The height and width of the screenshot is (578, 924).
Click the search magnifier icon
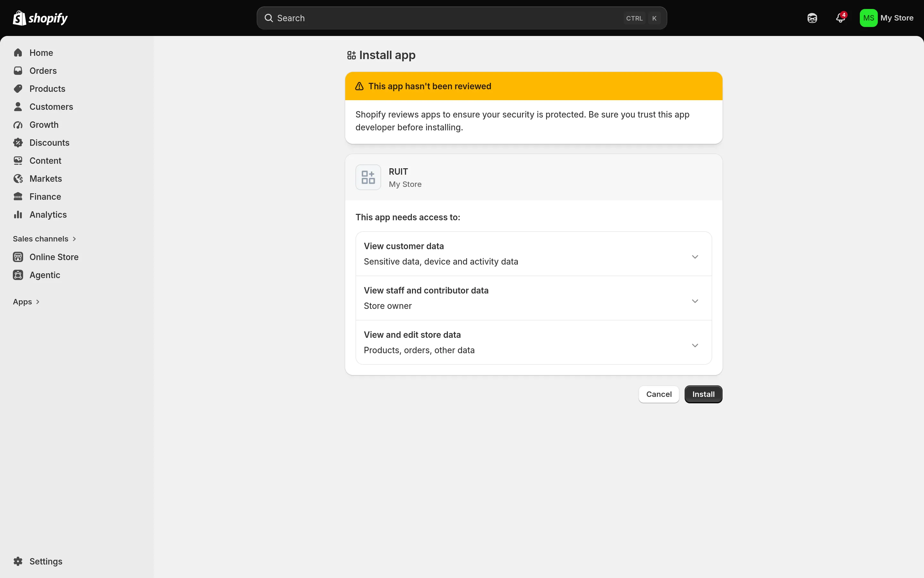269,18
